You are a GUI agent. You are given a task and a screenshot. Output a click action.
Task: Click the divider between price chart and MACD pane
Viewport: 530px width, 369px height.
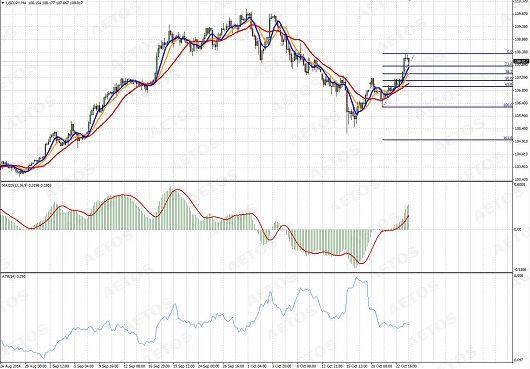click(x=257, y=182)
